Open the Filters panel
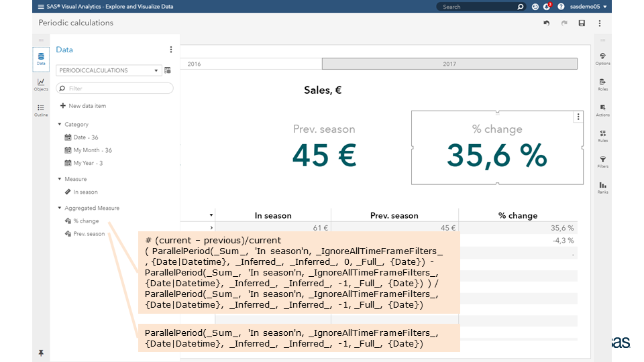 (x=602, y=161)
